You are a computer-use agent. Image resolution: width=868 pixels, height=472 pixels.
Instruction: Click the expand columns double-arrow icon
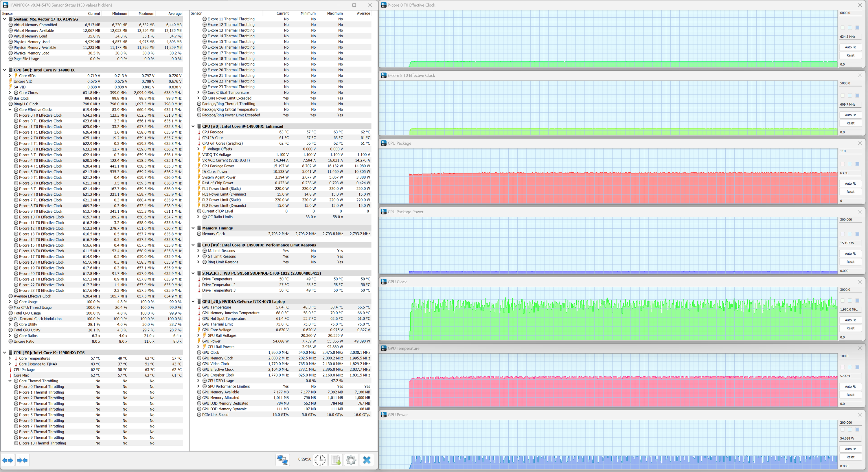click(x=8, y=460)
